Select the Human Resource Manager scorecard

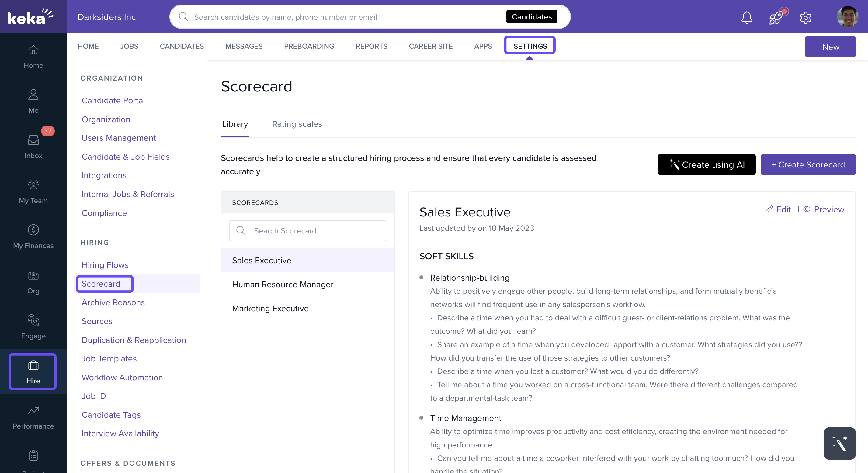pos(282,284)
